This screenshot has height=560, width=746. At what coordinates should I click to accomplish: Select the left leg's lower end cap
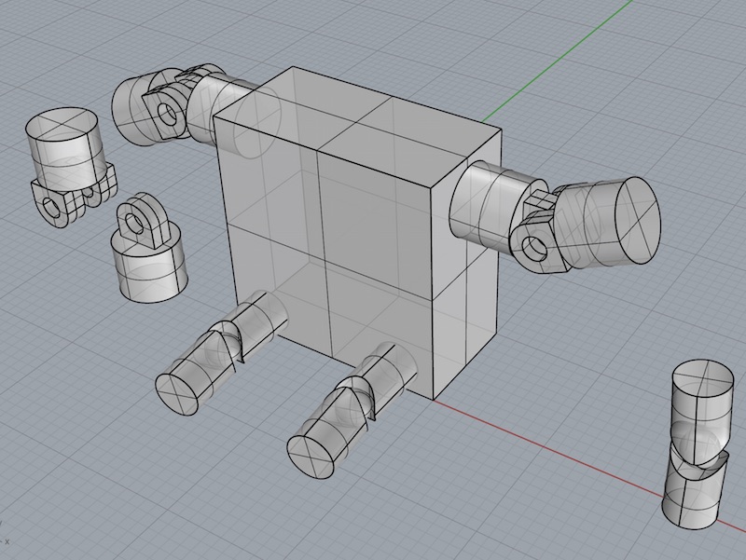click(177, 394)
